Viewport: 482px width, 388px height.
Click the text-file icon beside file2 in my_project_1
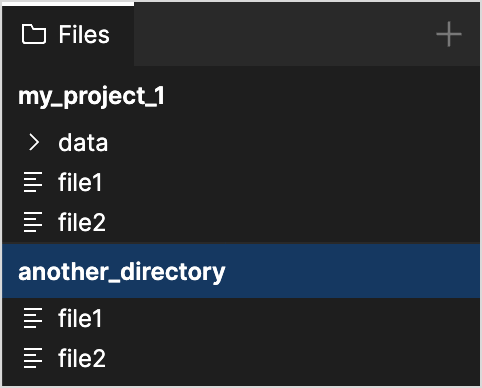(33, 222)
